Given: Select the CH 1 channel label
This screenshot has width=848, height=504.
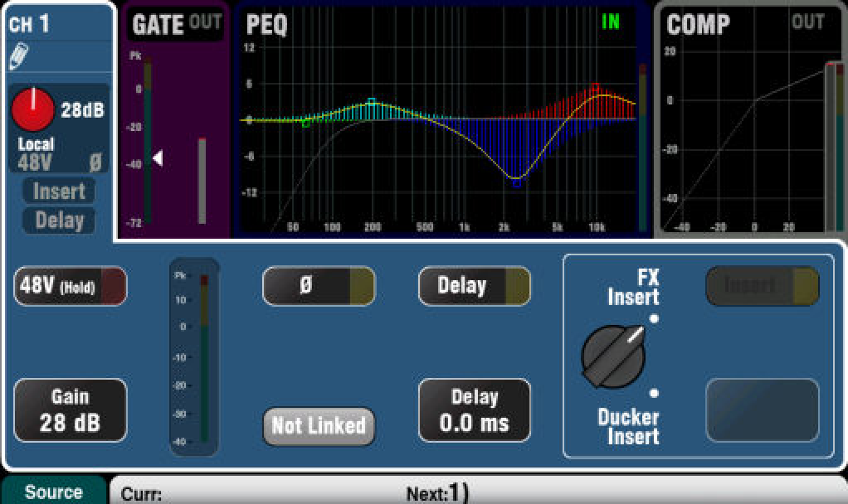Looking at the screenshot, I should (29, 24).
